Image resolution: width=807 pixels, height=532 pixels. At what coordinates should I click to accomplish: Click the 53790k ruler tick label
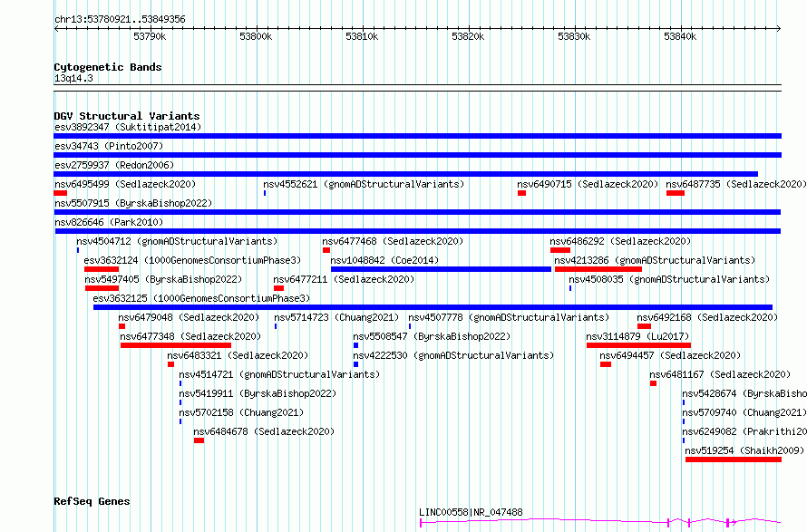pos(150,36)
